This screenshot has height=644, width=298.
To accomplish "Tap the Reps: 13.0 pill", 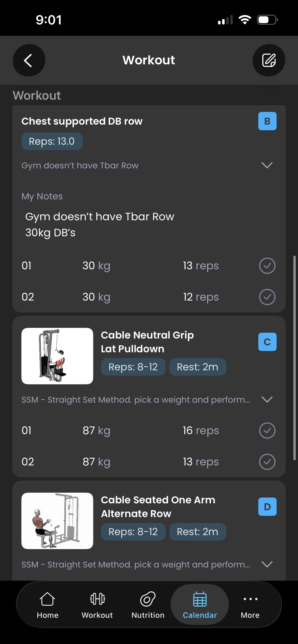I will 52,141.
